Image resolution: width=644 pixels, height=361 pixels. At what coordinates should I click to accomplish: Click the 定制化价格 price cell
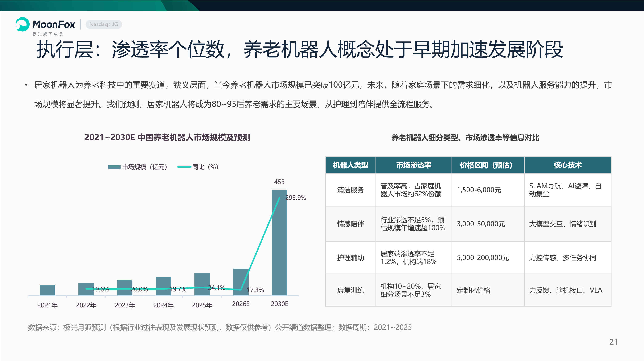pyautogui.click(x=473, y=290)
